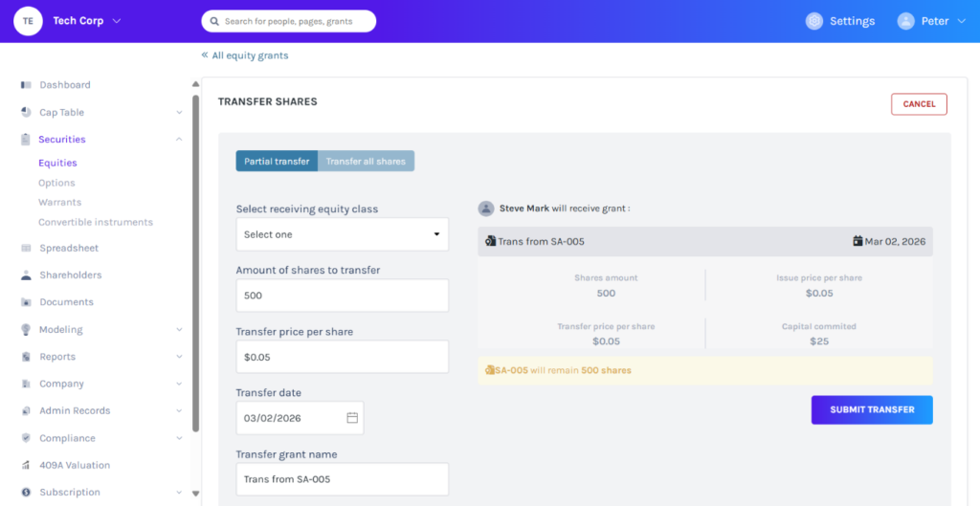The width and height of the screenshot is (980, 506).
Task: Click the Compliance shield icon
Action: coord(26,438)
